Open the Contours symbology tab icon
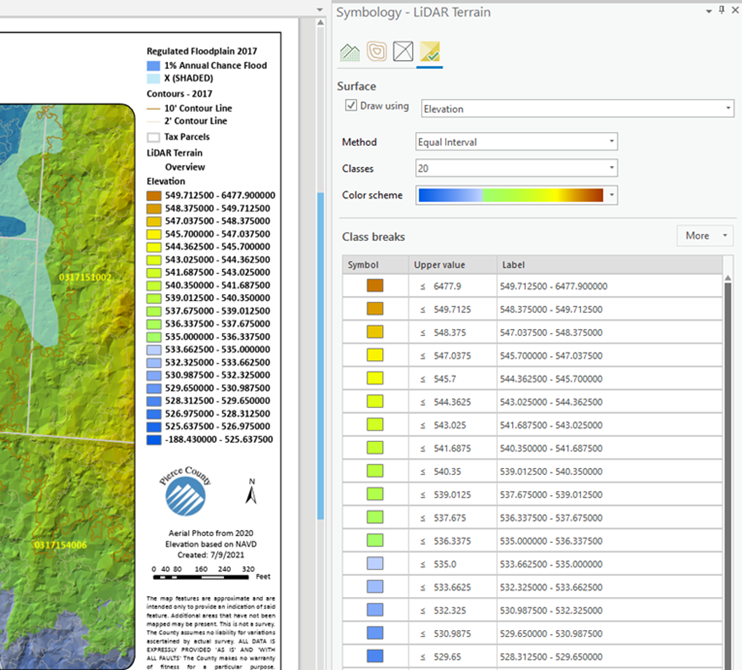The height and width of the screenshot is (670, 742). [376, 51]
